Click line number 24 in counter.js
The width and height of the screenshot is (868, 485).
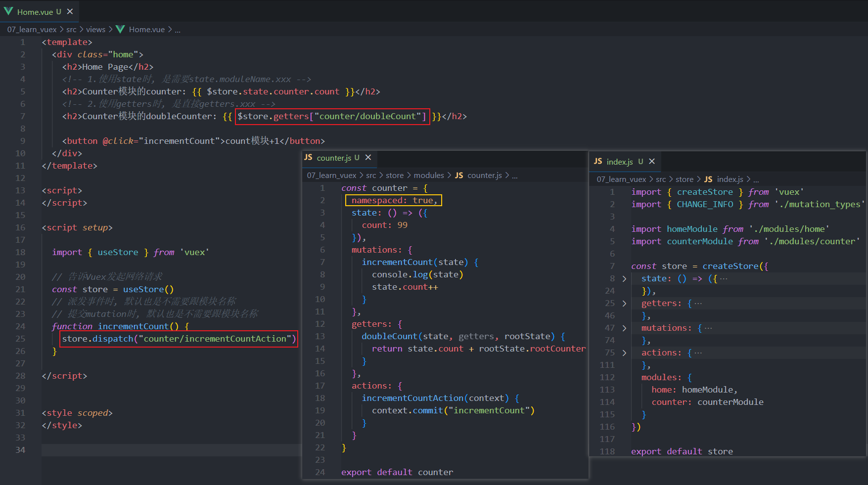[320, 472]
